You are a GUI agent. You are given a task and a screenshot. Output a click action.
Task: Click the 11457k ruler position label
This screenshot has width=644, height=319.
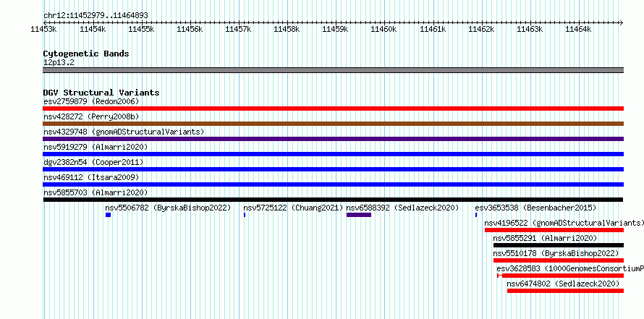[238, 29]
